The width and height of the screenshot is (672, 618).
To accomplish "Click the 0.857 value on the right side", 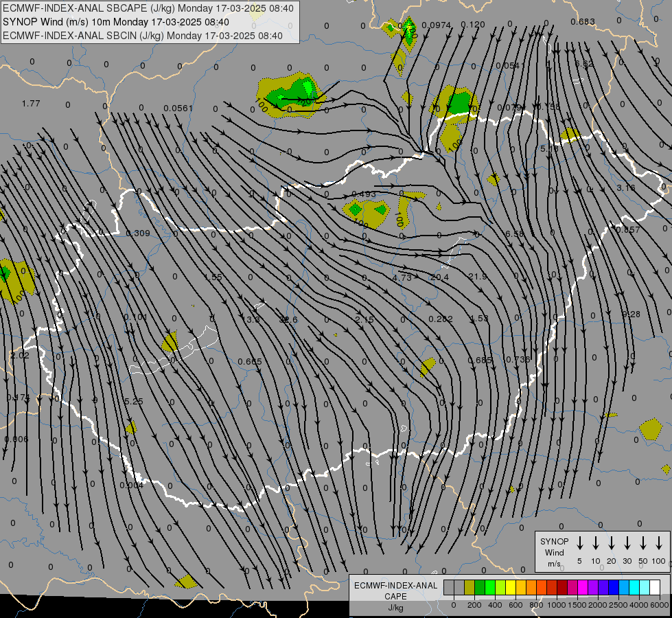I will coord(628,230).
